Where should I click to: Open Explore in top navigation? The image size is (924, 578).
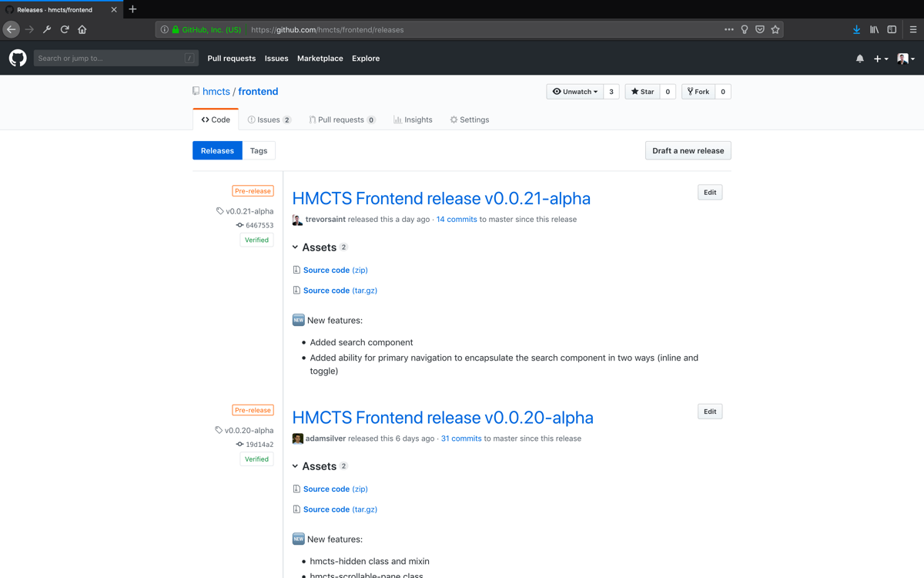366,59
